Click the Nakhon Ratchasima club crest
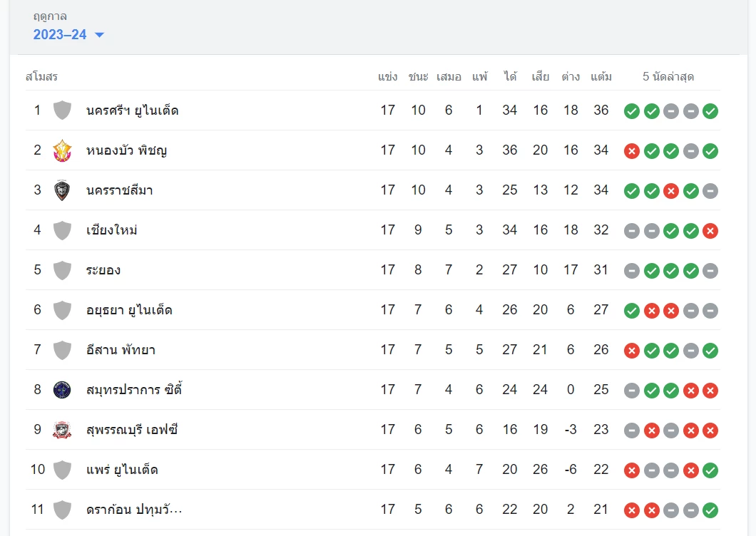The width and height of the screenshot is (756, 536). click(x=63, y=190)
